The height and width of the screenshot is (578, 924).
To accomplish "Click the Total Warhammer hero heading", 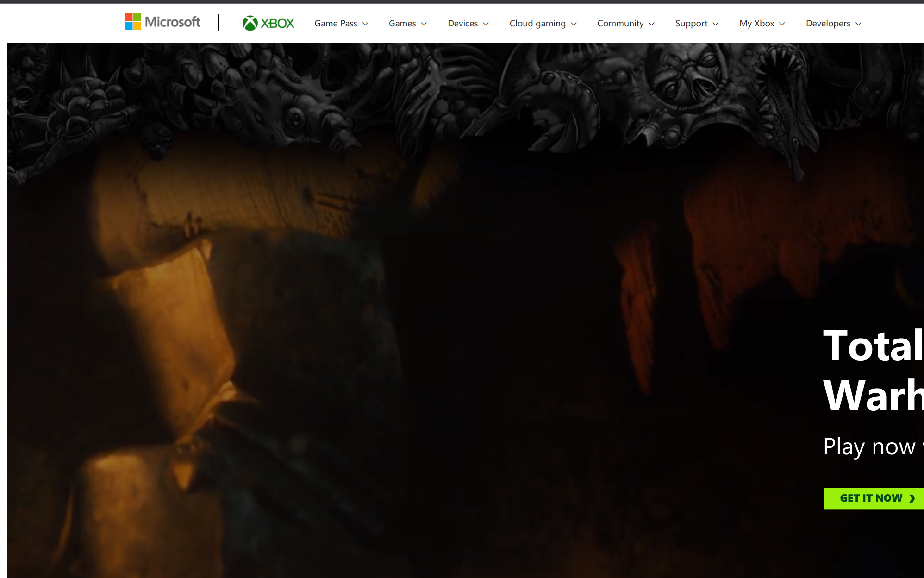I will [x=874, y=370].
